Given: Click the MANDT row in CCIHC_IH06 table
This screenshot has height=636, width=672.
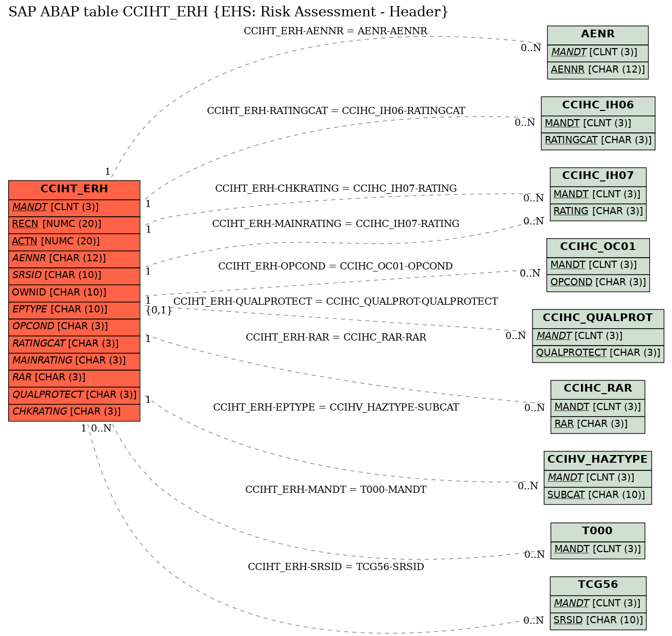Looking at the screenshot, I should 598,124.
